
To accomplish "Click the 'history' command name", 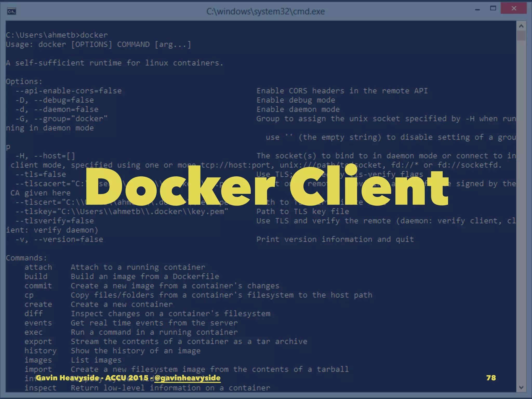I will [41, 351].
